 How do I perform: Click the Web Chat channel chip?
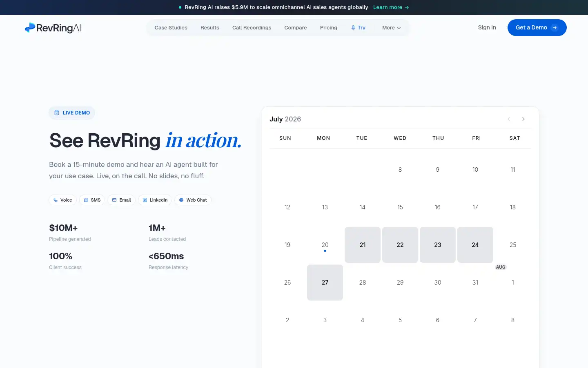(x=193, y=200)
